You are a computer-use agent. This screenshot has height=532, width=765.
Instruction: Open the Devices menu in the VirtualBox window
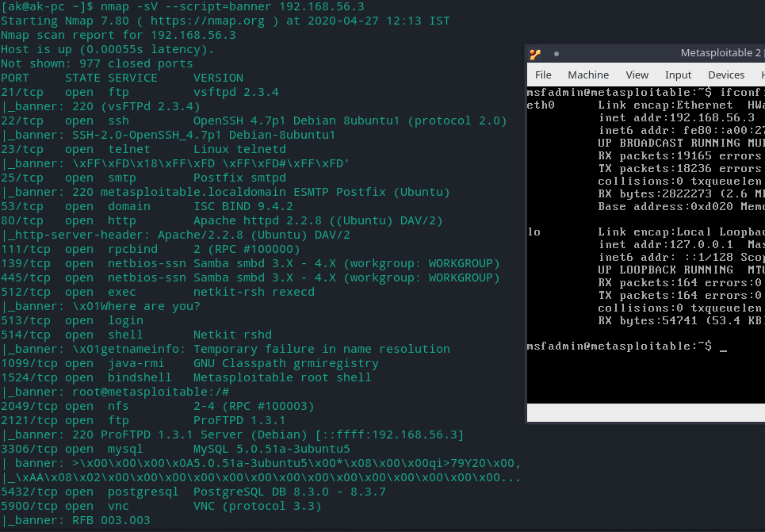click(x=726, y=75)
